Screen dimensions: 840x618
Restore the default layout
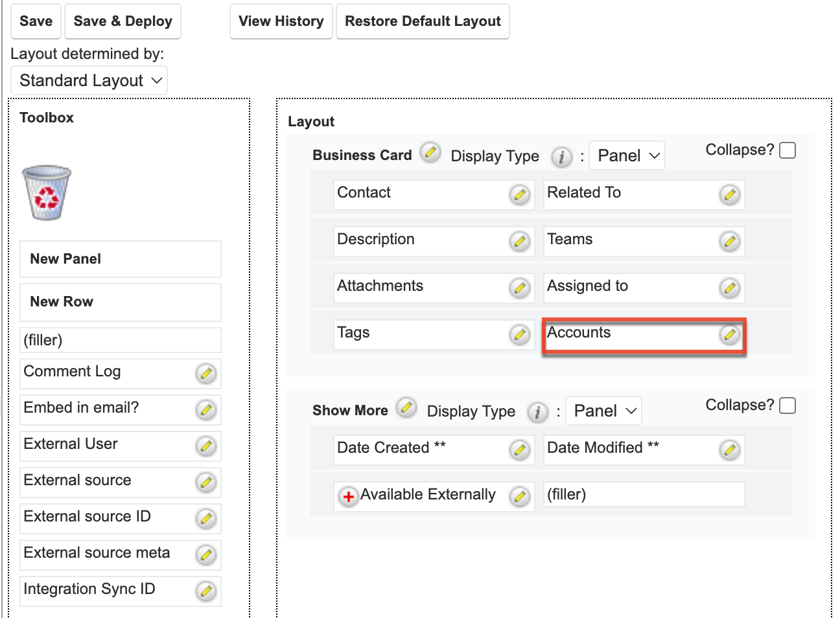[423, 21]
